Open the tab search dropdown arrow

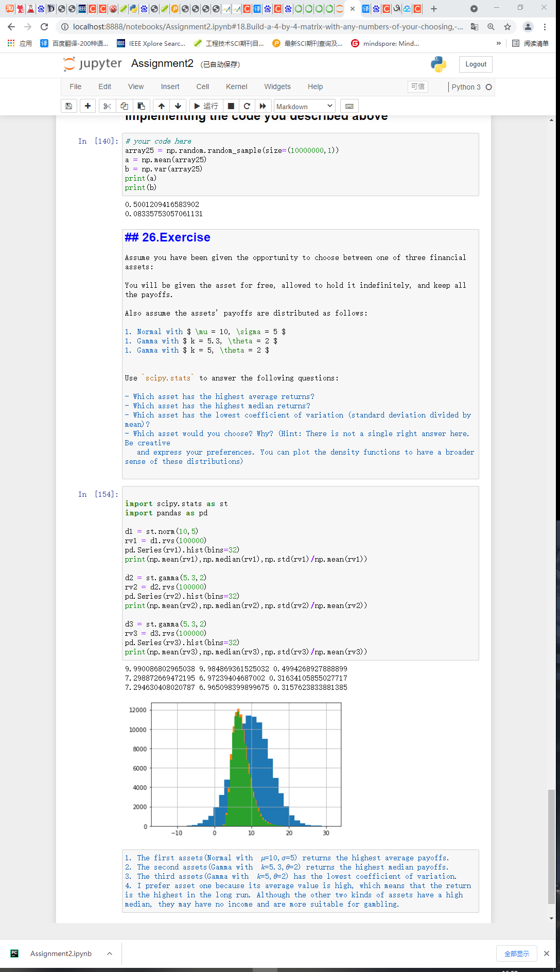[x=474, y=9]
